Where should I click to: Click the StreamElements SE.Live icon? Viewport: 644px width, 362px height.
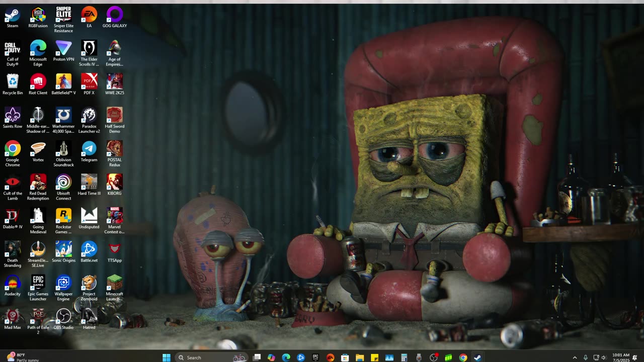[x=38, y=255]
